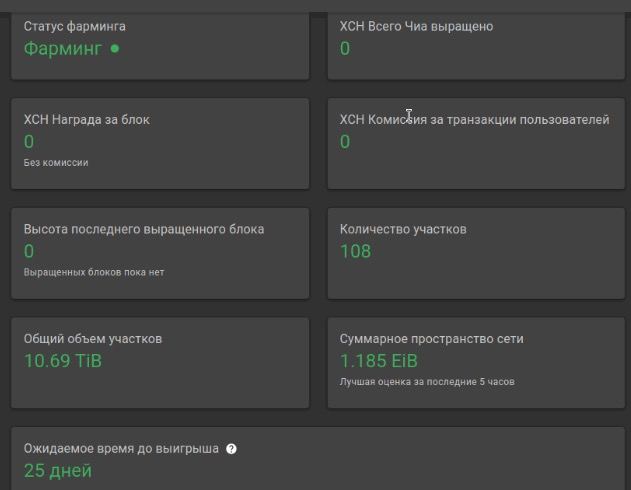The height and width of the screenshot is (490, 631).
Task: Click the 'Выращенных блоков пока нет' note
Action: click(94, 272)
